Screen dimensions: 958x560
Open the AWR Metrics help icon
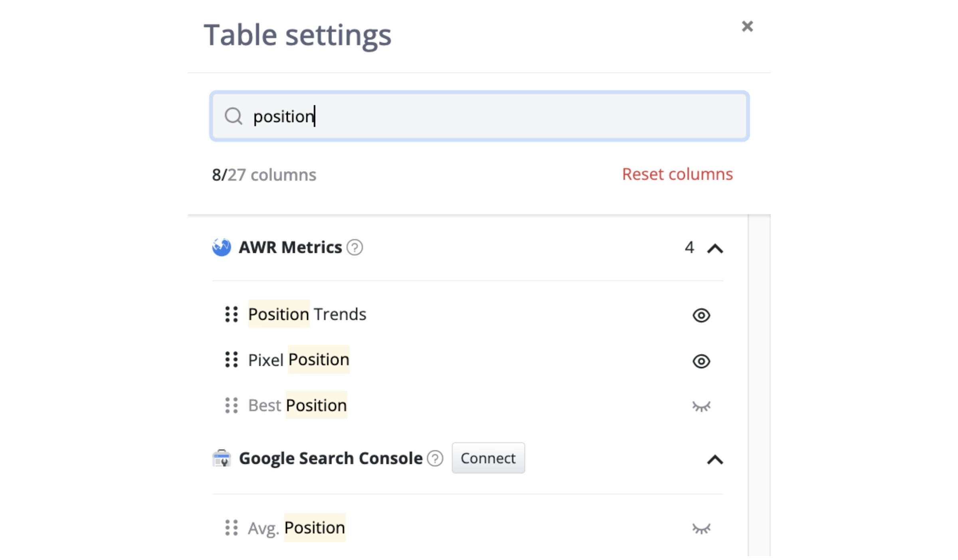click(x=354, y=247)
